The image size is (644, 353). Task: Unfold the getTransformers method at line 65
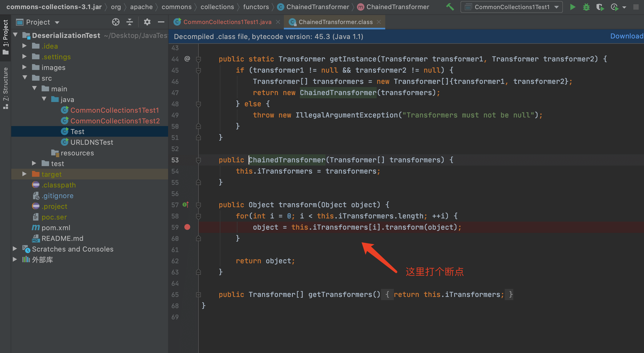[198, 295]
